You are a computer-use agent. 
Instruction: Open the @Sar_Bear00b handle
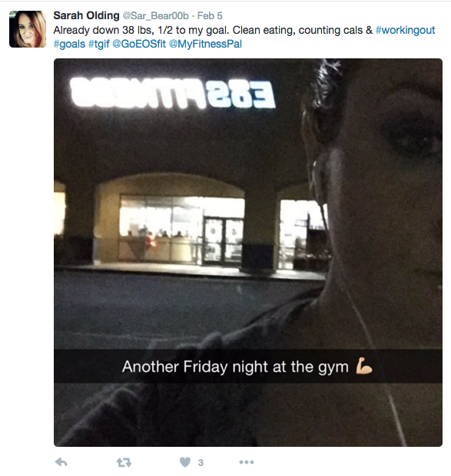click(x=155, y=16)
